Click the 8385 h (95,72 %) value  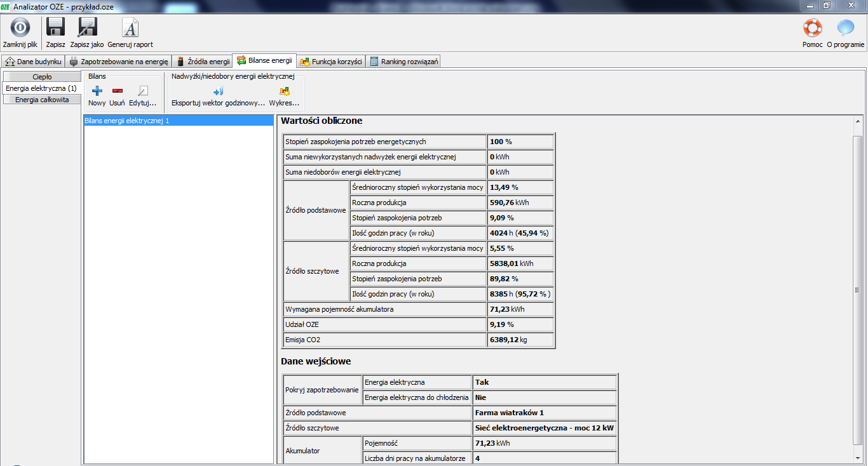point(520,294)
